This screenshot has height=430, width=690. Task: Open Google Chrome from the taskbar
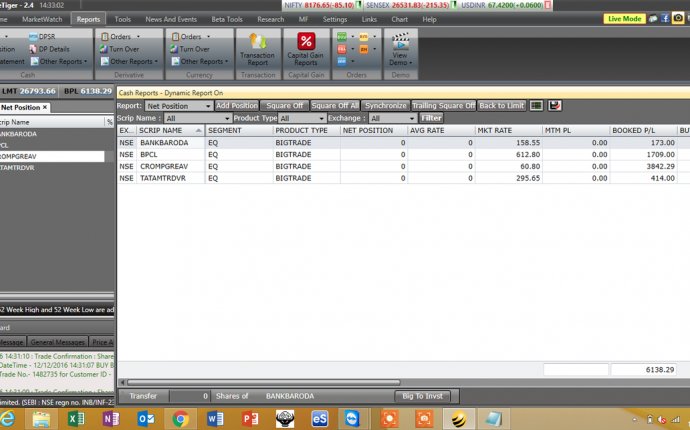(180, 419)
